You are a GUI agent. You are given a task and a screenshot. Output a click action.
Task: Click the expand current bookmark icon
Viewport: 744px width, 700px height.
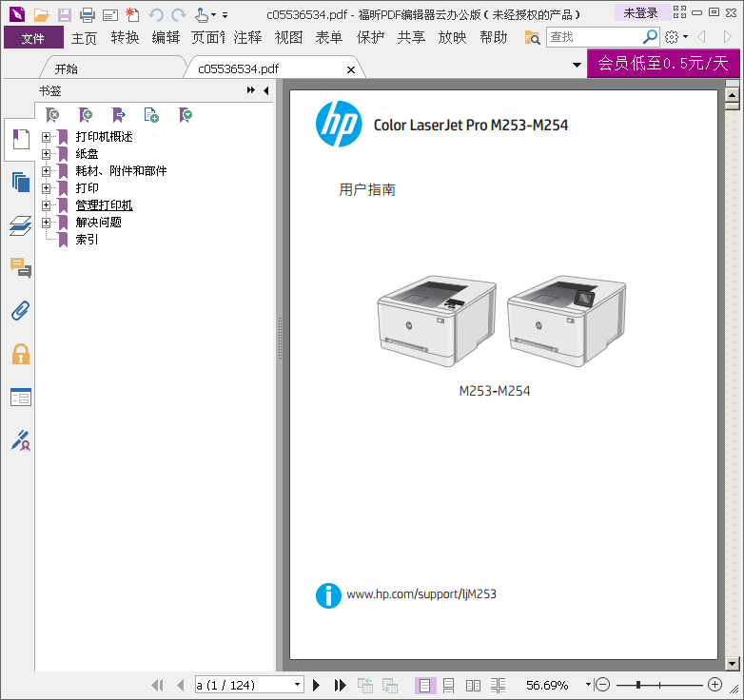[x=186, y=115]
